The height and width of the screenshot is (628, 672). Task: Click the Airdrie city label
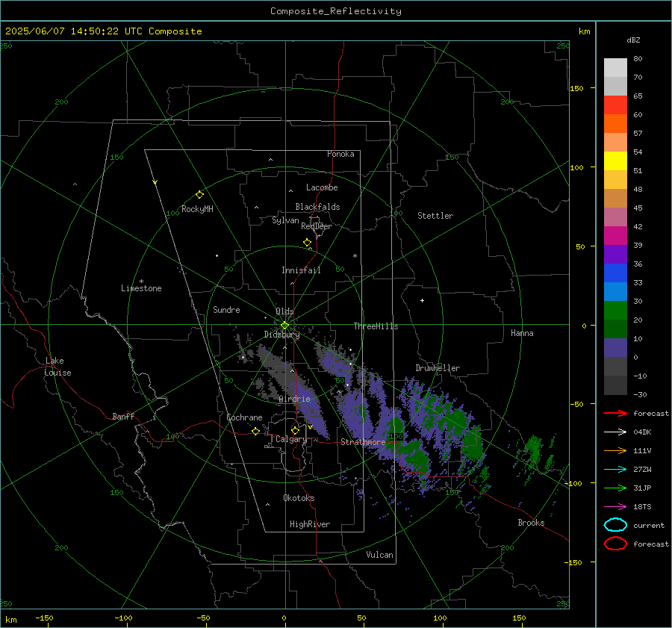[294, 399]
